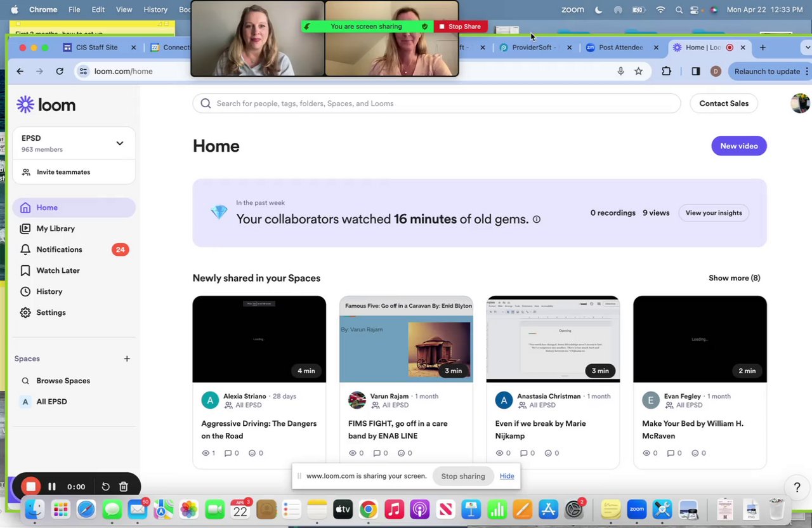Switch to the ProviderSoft tab
The height and width of the screenshot is (528, 812).
(x=535, y=48)
